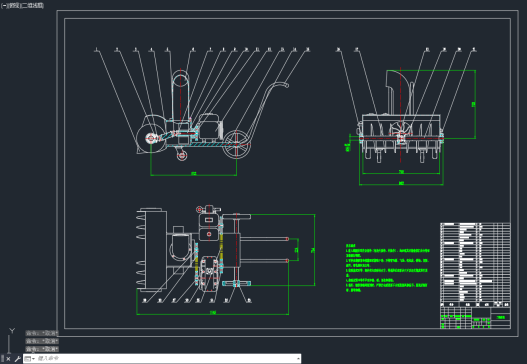Viewport: 527px width, 364px height.
Task: Click the green technical requirements text block
Action: [x=387, y=268]
